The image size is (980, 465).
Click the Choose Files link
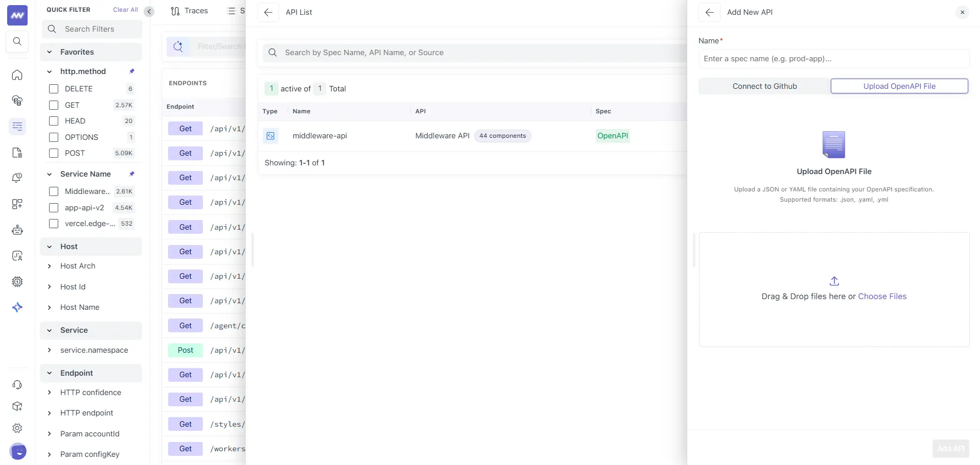[882, 296]
